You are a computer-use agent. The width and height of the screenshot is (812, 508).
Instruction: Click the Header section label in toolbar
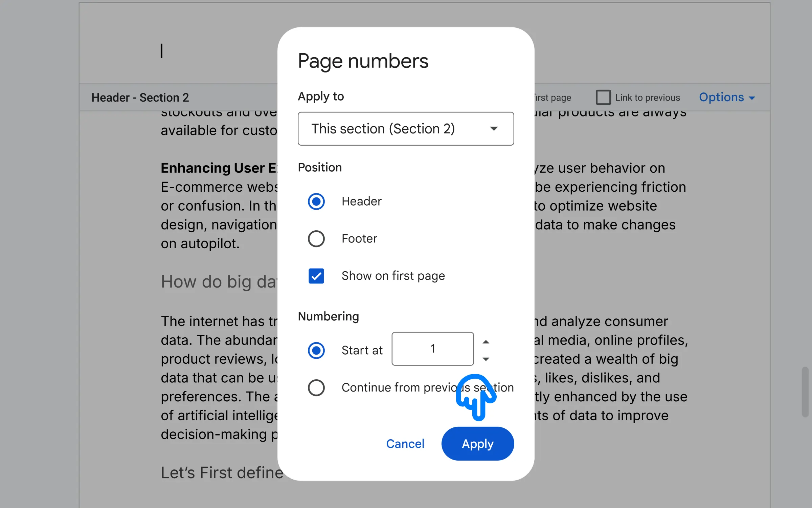pyautogui.click(x=140, y=97)
